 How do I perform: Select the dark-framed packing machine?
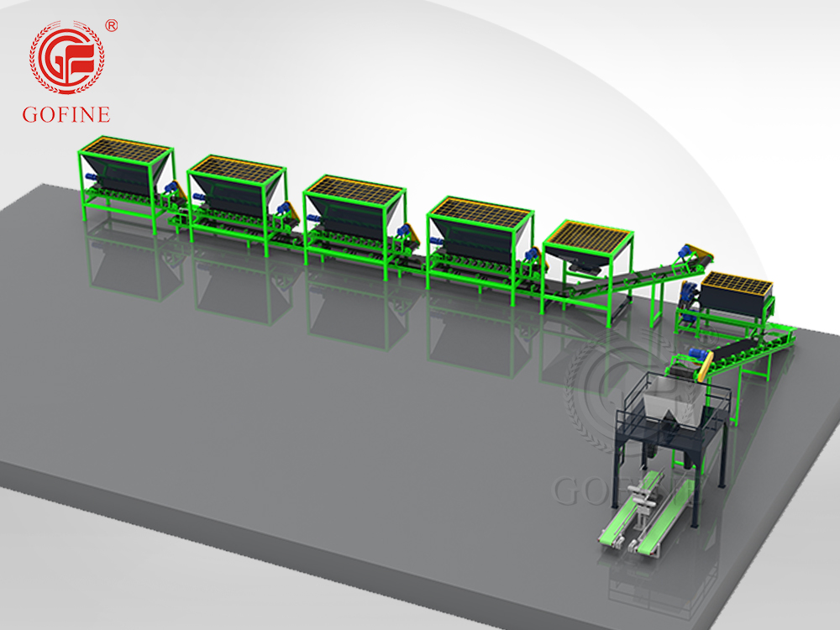(664, 445)
